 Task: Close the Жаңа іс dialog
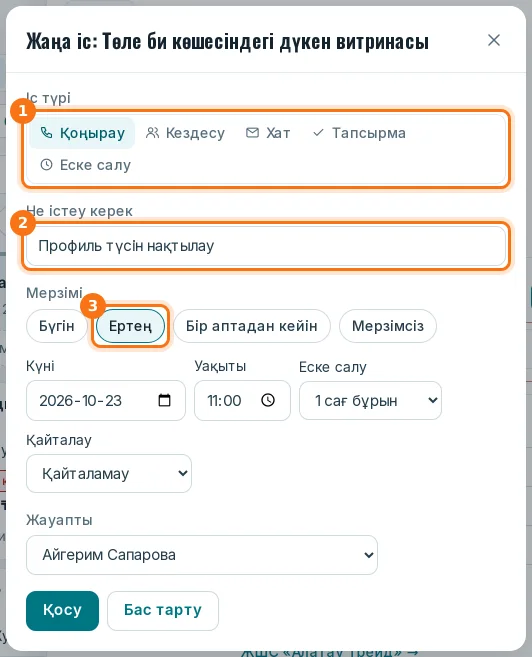point(494,40)
